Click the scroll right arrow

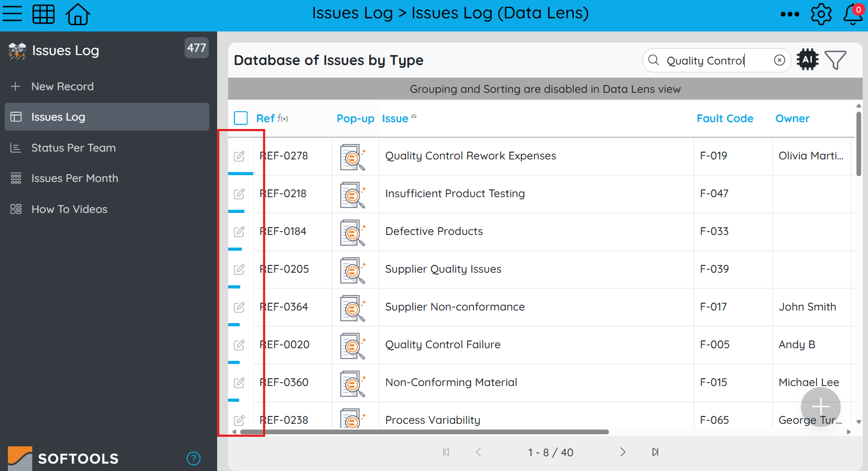tap(849, 432)
